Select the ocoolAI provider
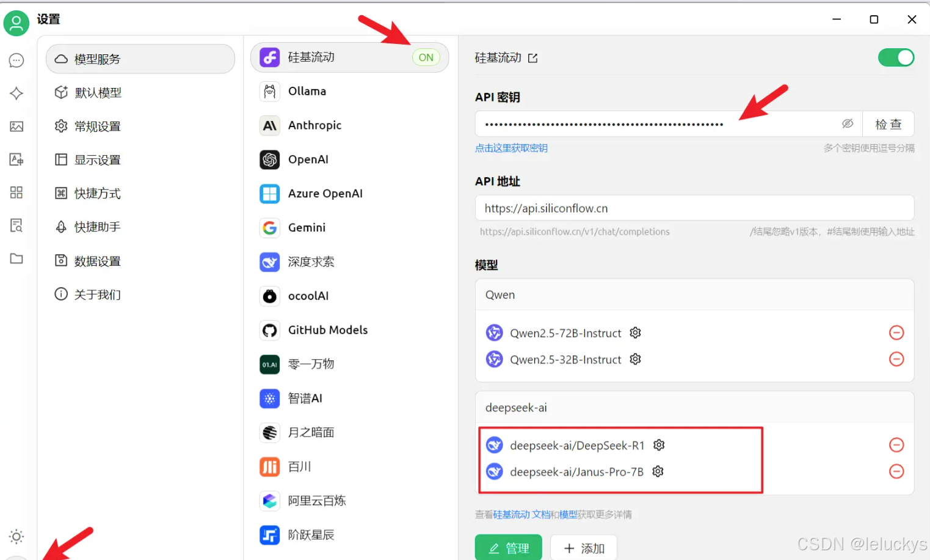The width and height of the screenshot is (930, 560). point(349,296)
